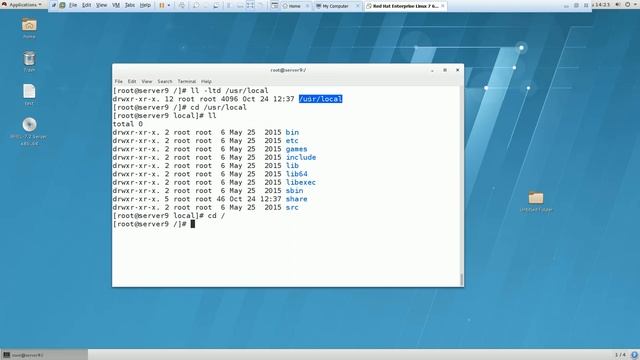Click the 'lib64' directory name

(x=297, y=174)
